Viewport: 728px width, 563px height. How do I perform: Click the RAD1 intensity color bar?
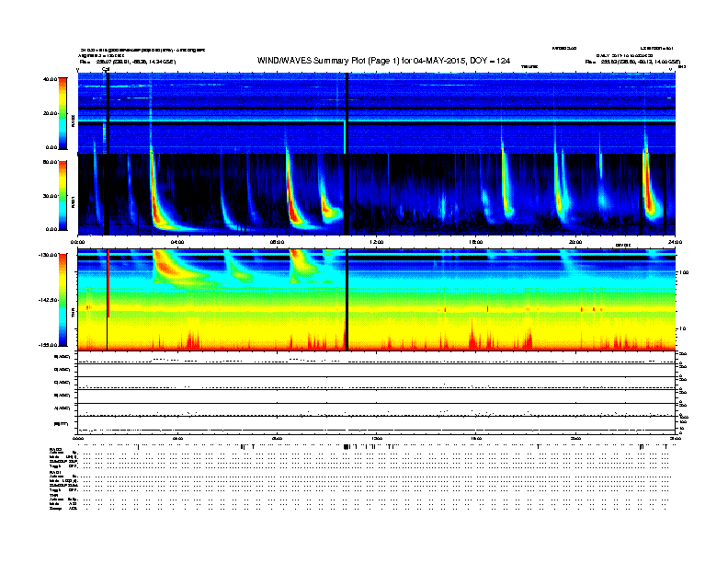(x=63, y=196)
